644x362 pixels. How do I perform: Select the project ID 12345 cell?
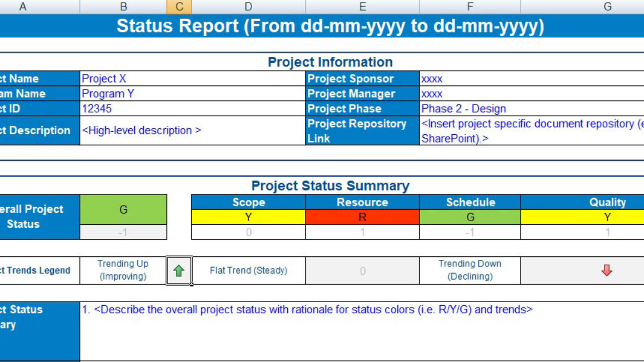coord(192,109)
